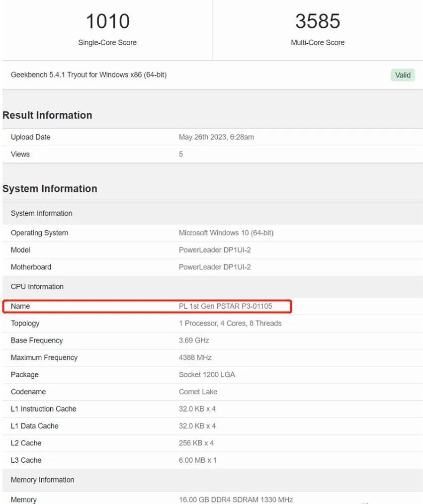Click the L2 Cache label

26,443
